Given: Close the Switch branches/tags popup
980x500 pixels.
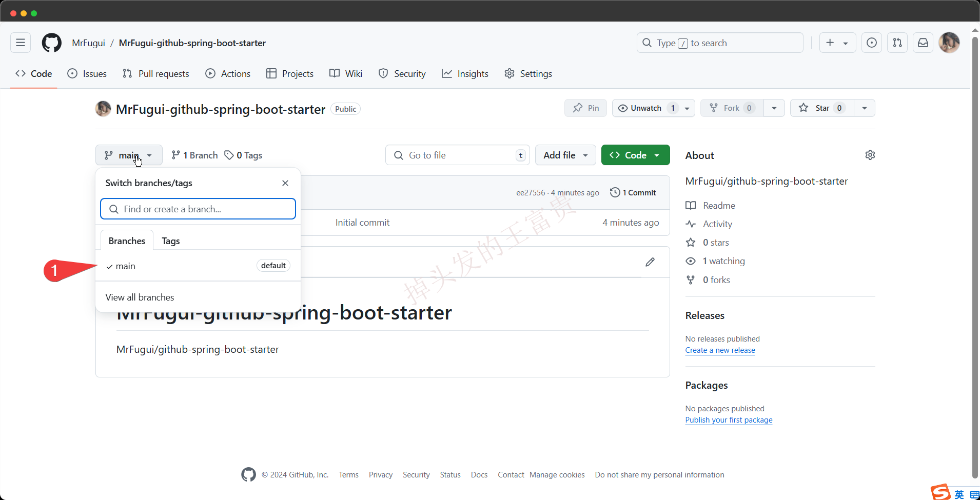Looking at the screenshot, I should point(285,183).
